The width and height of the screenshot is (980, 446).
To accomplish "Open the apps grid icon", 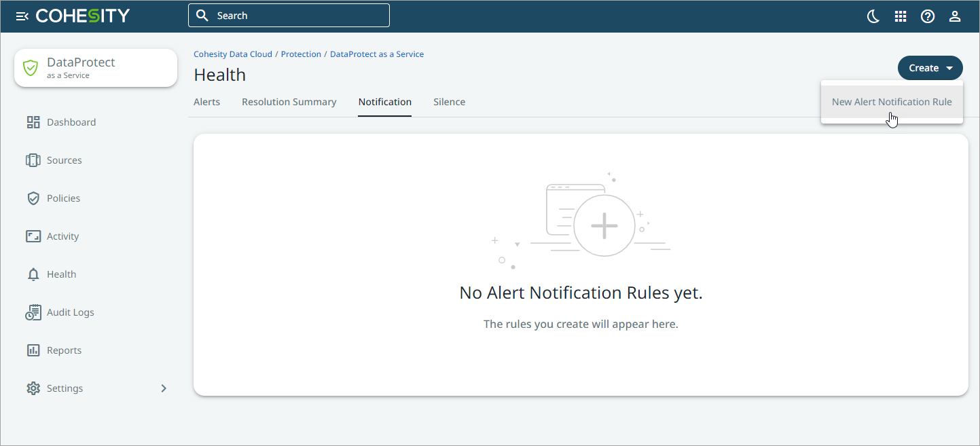I will (901, 16).
